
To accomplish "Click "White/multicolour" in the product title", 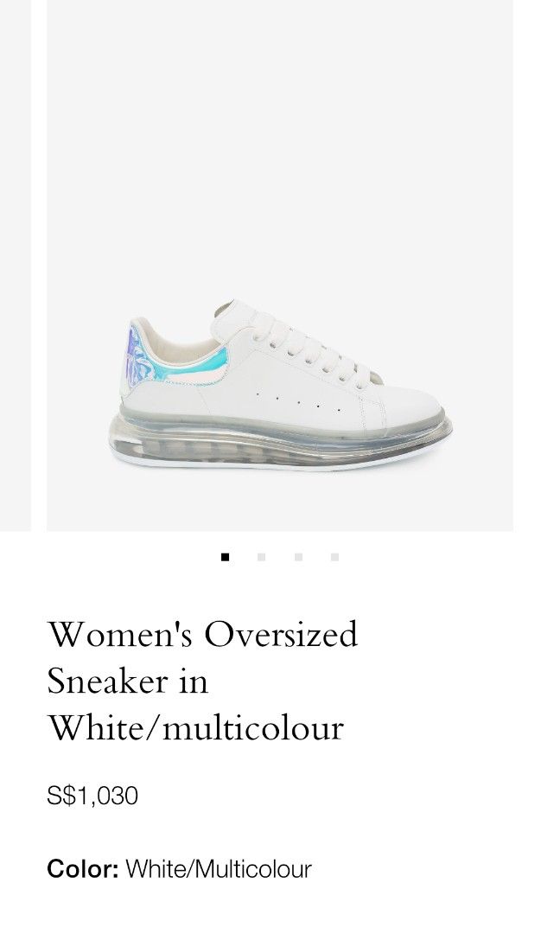I will click(x=196, y=728).
